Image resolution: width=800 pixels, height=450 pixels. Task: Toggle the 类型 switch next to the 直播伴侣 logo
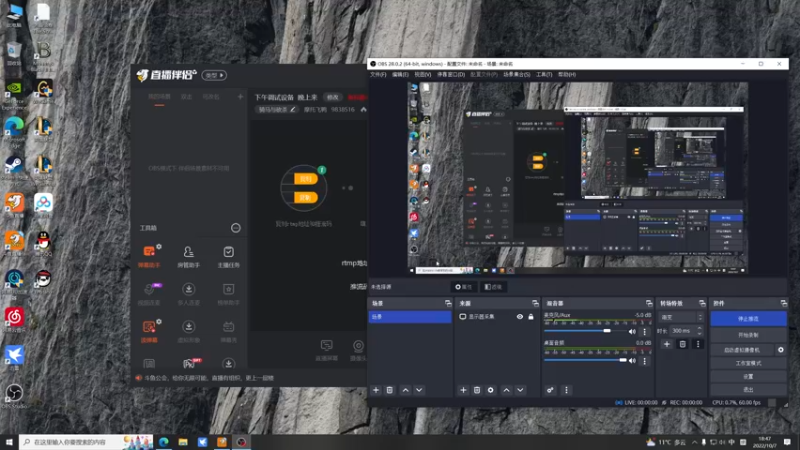214,75
